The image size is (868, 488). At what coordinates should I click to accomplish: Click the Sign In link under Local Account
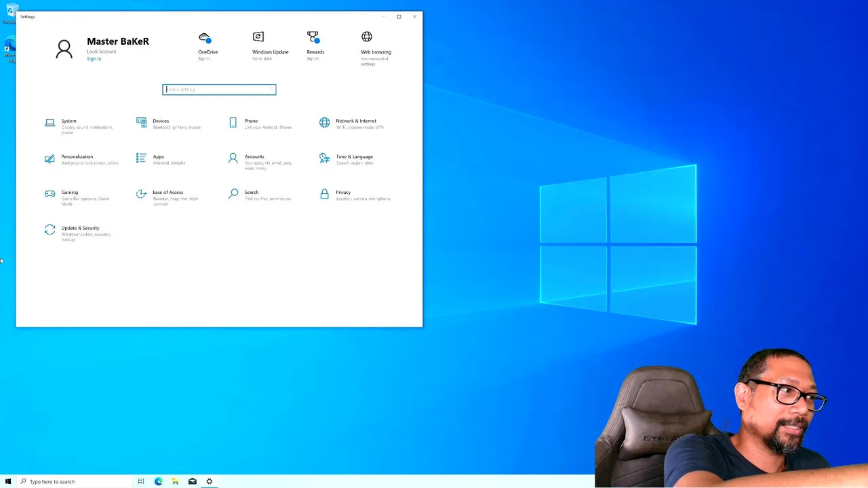94,59
